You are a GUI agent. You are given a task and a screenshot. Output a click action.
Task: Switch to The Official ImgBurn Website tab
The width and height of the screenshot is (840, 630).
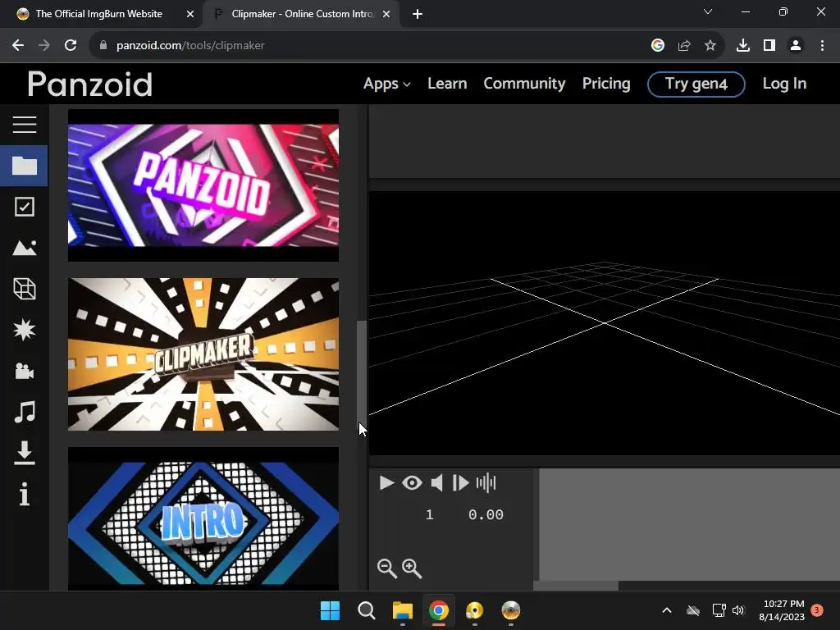pyautogui.click(x=99, y=14)
